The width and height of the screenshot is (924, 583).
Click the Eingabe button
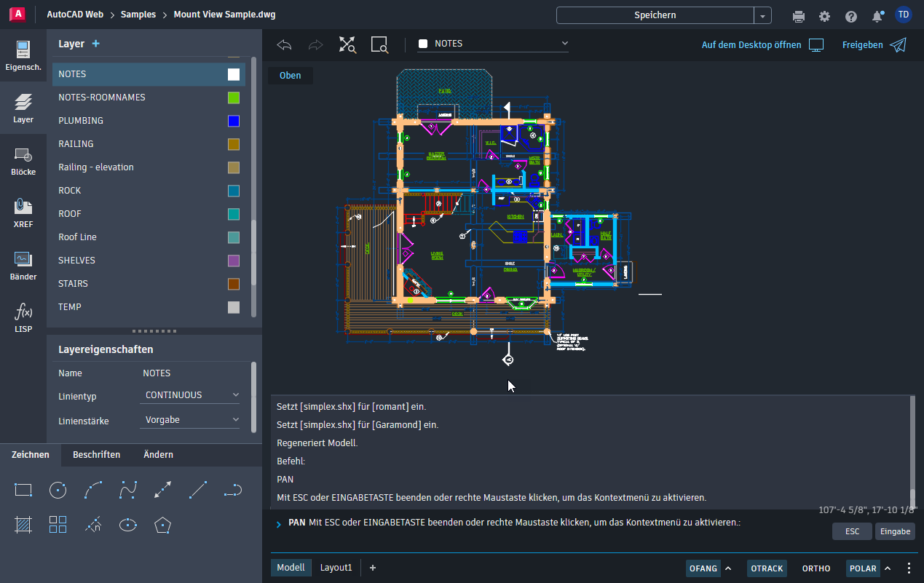point(895,531)
